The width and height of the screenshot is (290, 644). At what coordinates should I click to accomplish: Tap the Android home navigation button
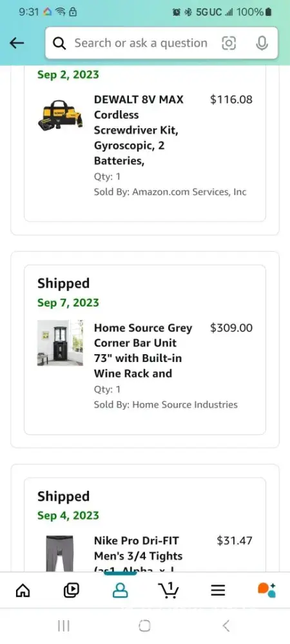[144, 626]
